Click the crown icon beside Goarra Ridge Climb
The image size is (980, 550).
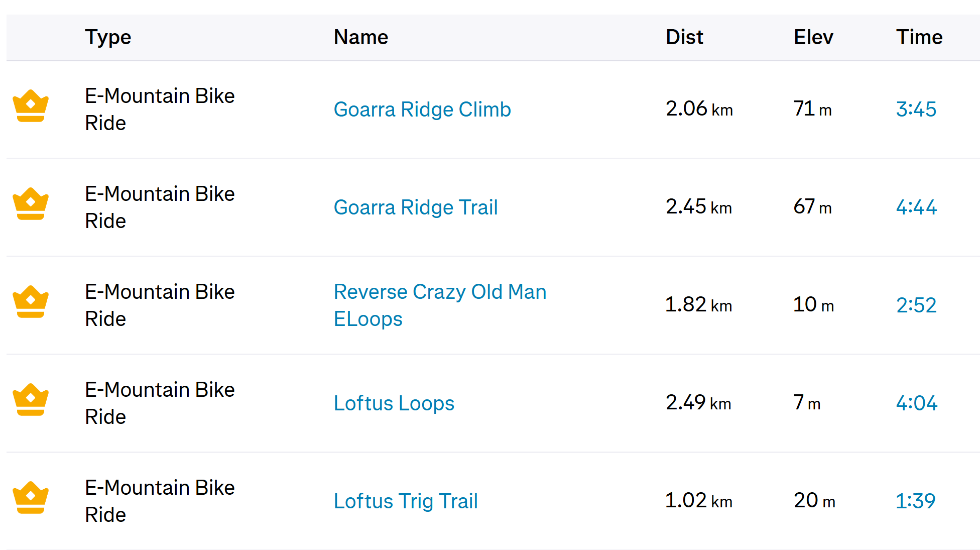tap(31, 106)
